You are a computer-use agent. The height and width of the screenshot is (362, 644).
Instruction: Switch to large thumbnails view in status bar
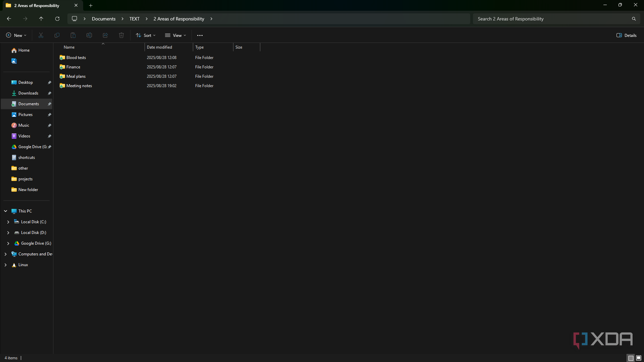click(639, 358)
